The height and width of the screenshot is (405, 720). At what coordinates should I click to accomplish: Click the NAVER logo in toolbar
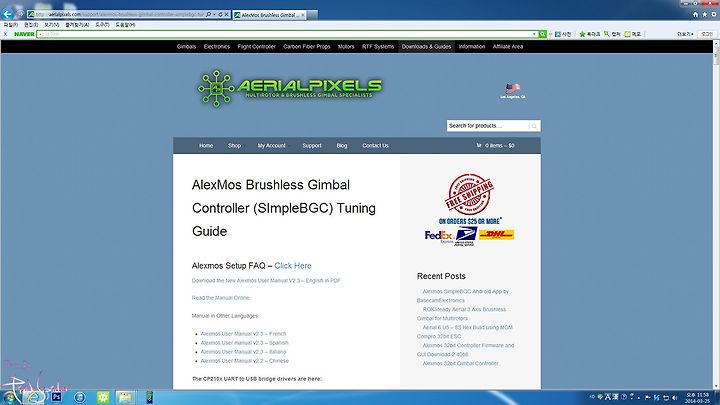coord(24,34)
